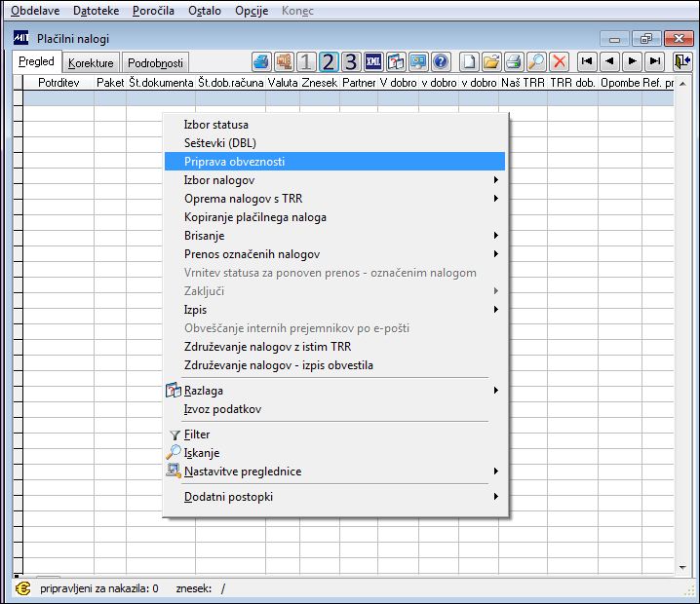Screen dimensions: 700x604
Task: Click the XML export toolbar icon
Action: [x=373, y=61]
